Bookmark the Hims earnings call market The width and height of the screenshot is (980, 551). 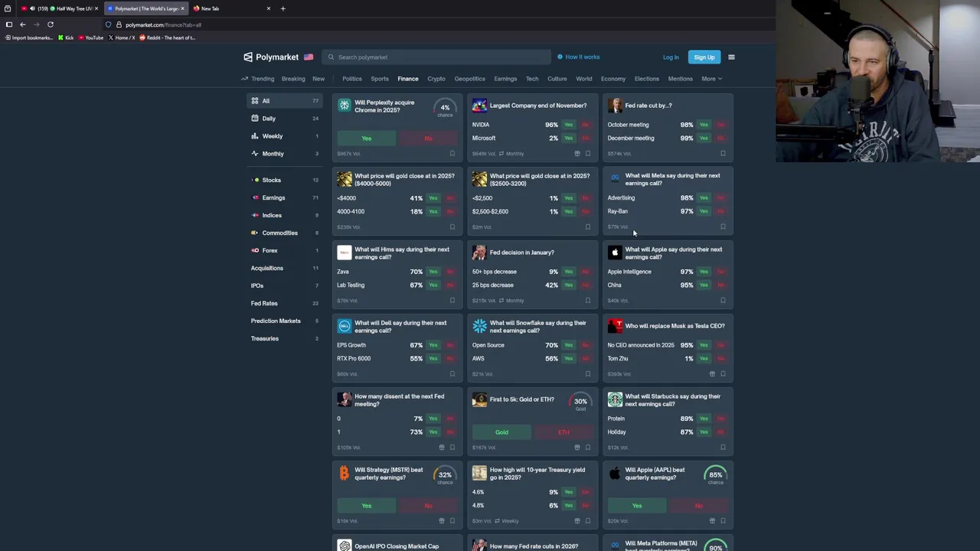click(452, 301)
